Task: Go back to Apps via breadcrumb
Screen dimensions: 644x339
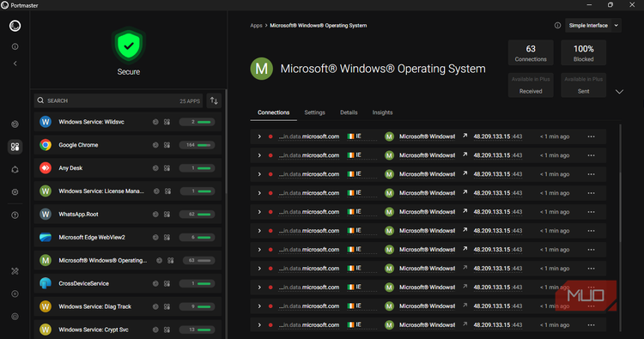Action: pyautogui.click(x=256, y=26)
